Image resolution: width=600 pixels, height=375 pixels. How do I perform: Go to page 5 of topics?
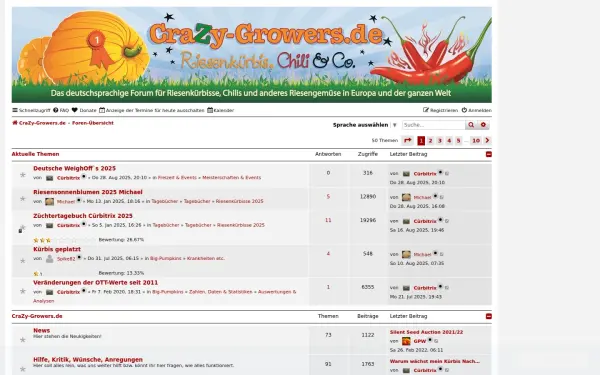[x=458, y=140]
